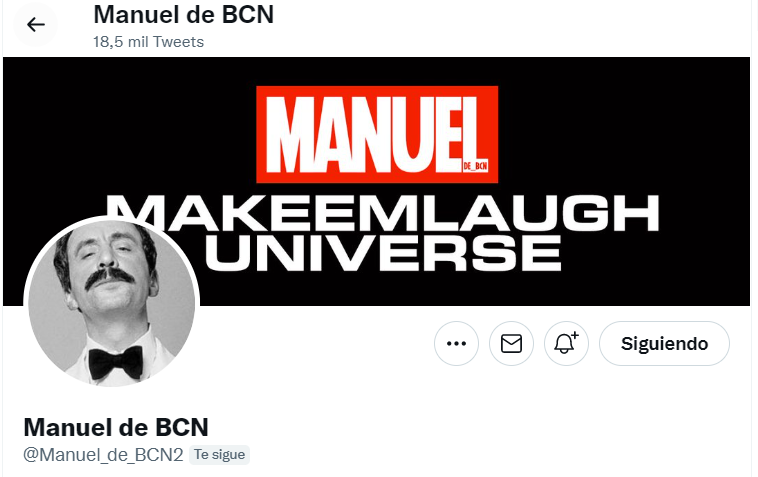
Task: Click the red MANUEL logo in banner
Action: pos(377,134)
